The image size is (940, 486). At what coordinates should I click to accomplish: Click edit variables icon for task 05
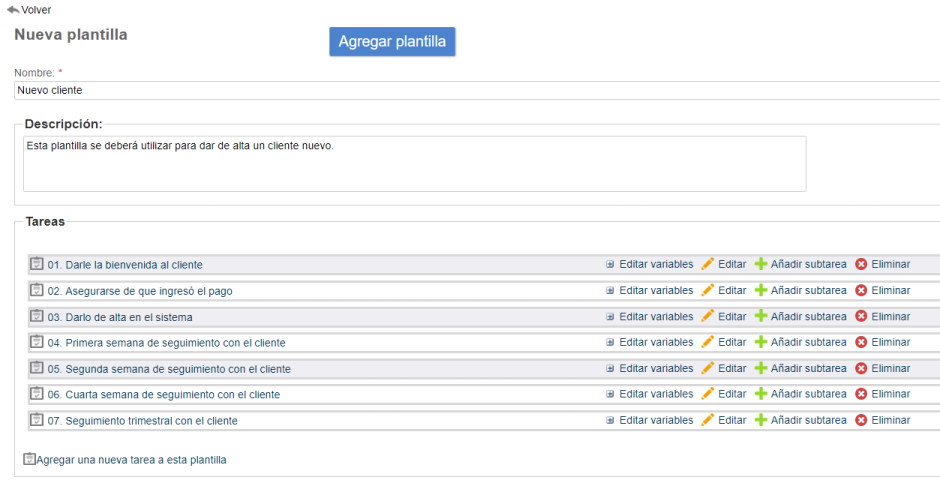(610, 368)
